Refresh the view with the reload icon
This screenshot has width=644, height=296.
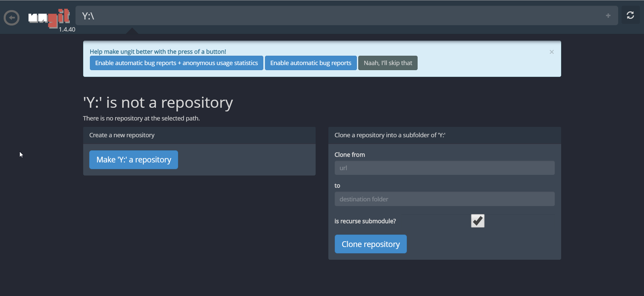point(630,15)
